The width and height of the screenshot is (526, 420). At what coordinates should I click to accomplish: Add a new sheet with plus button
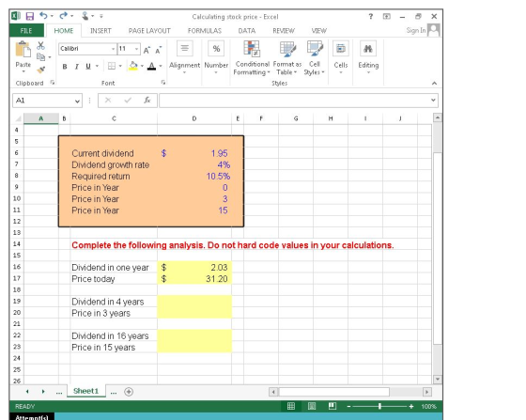point(129,392)
